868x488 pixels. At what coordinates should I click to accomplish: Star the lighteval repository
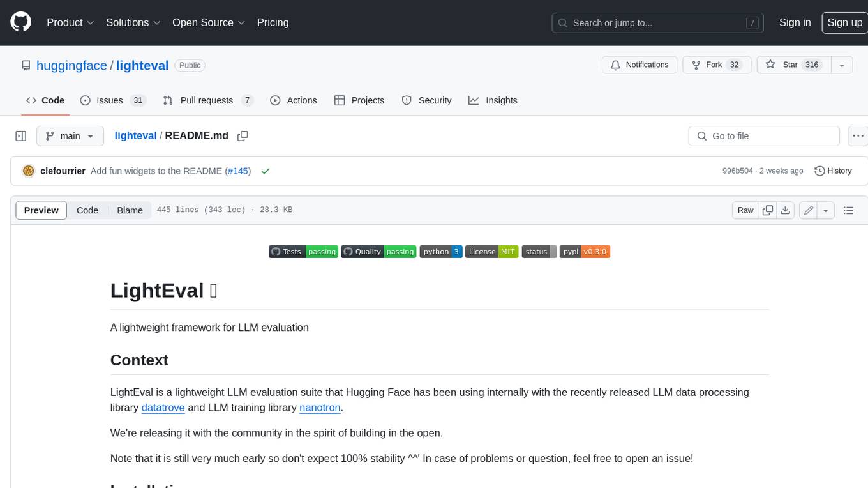[793, 65]
